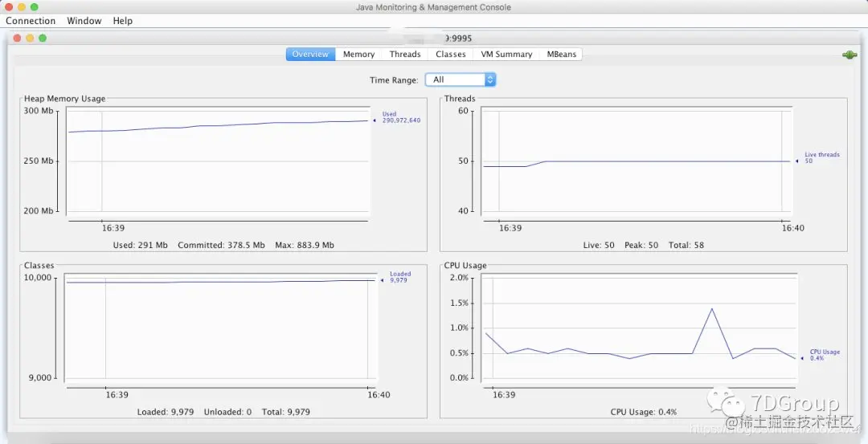Click the 'Total: 9,979' classes text
The height and width of the screenshot is (444, 868).
coord(285,412)
